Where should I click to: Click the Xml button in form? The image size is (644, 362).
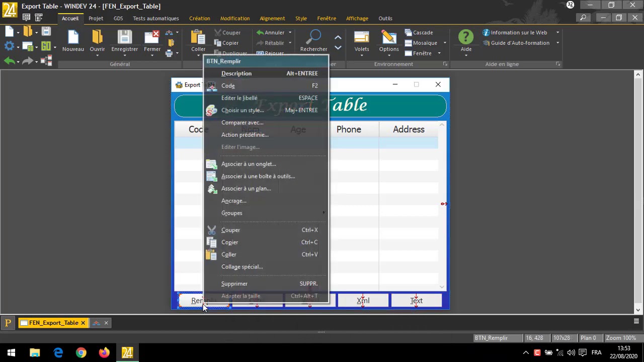click(363, 301)
